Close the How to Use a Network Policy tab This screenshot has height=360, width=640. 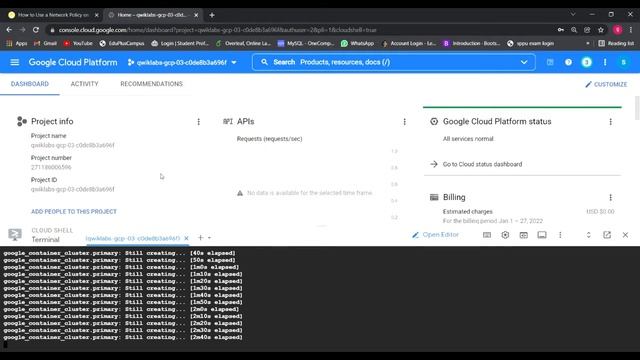coord(97,15)
